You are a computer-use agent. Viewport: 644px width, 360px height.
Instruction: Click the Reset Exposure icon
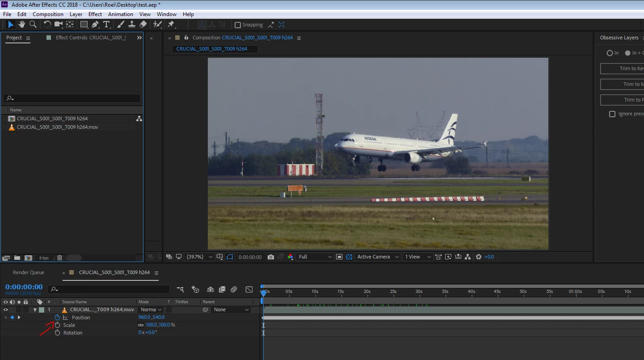[x=479, y=257]
